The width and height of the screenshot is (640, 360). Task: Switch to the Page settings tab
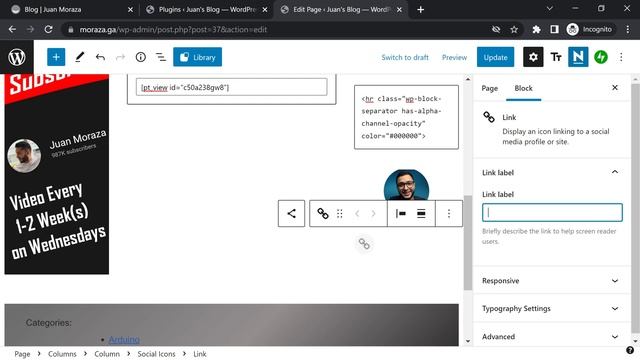489,88
